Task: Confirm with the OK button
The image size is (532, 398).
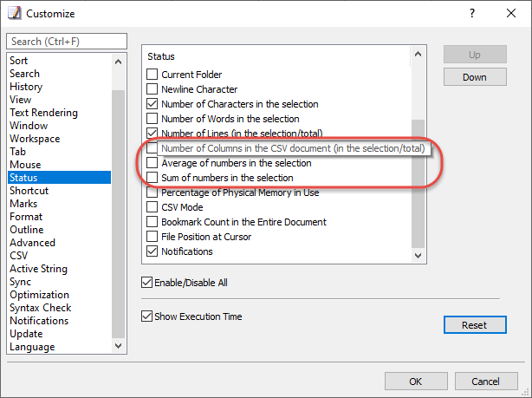Action: click(x=416, y=382)
